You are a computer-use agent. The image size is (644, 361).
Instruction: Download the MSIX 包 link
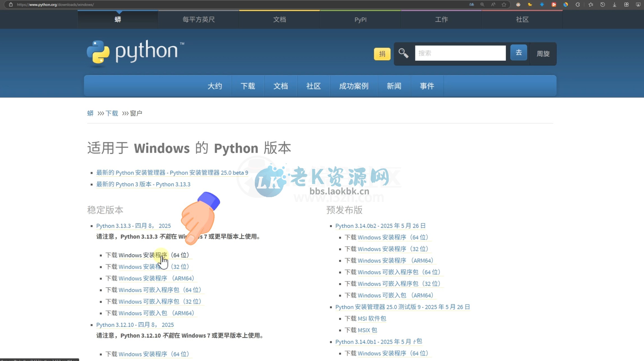pos(367,330)
